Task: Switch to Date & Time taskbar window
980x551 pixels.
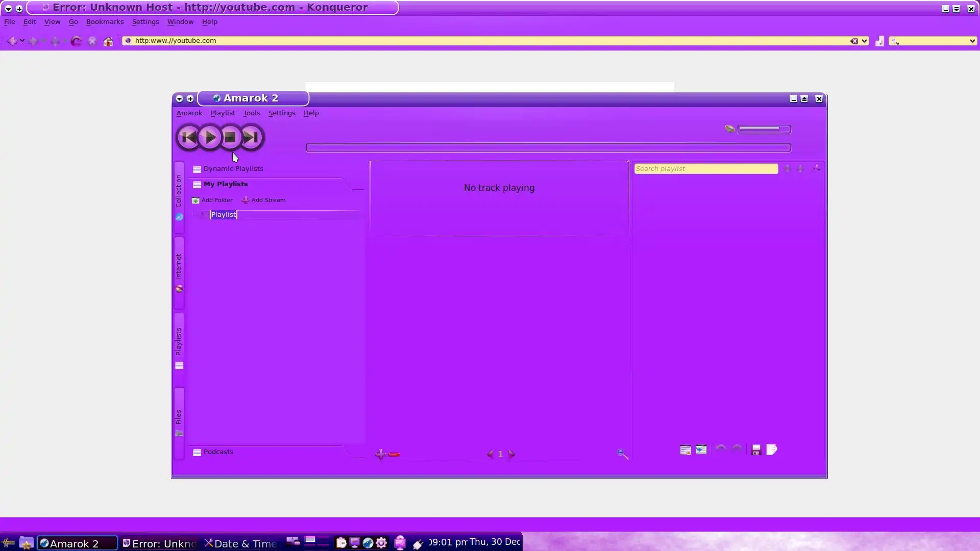Action: tap(241, 543)
